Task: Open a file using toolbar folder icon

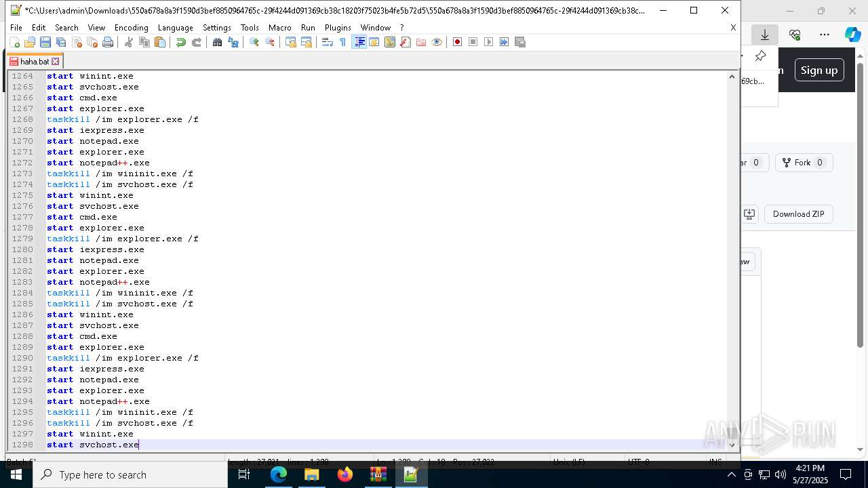Action: click(30, 42)
